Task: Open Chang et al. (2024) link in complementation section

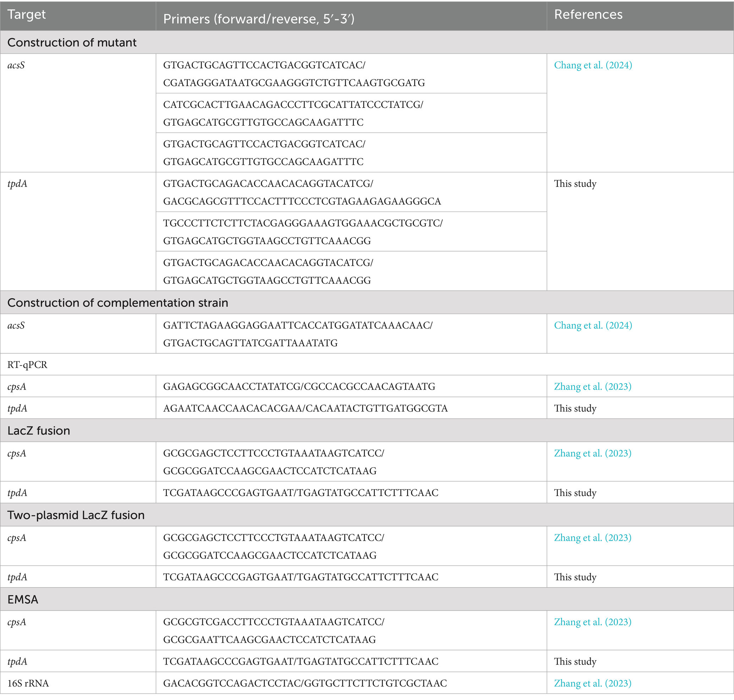Action: point(592,325)
